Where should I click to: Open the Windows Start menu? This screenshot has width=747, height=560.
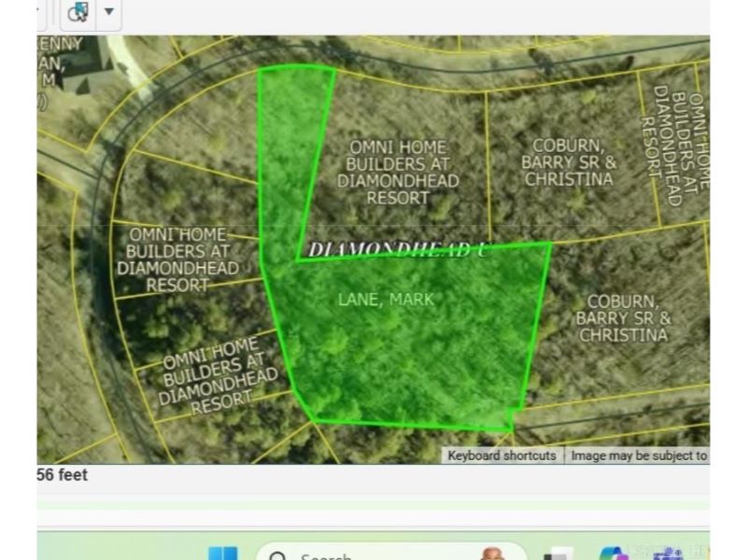click(x=222, y=553)
